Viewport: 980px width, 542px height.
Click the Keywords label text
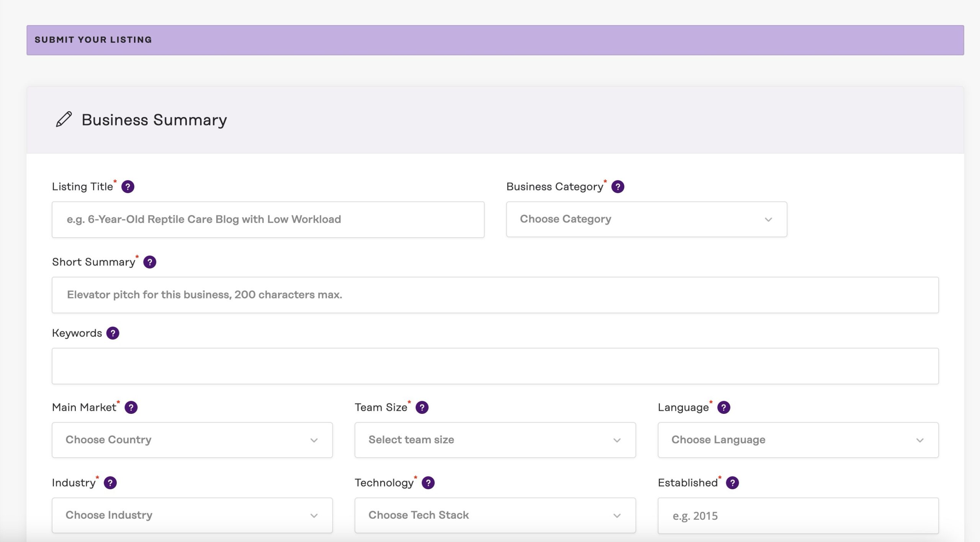coord(77,333)
